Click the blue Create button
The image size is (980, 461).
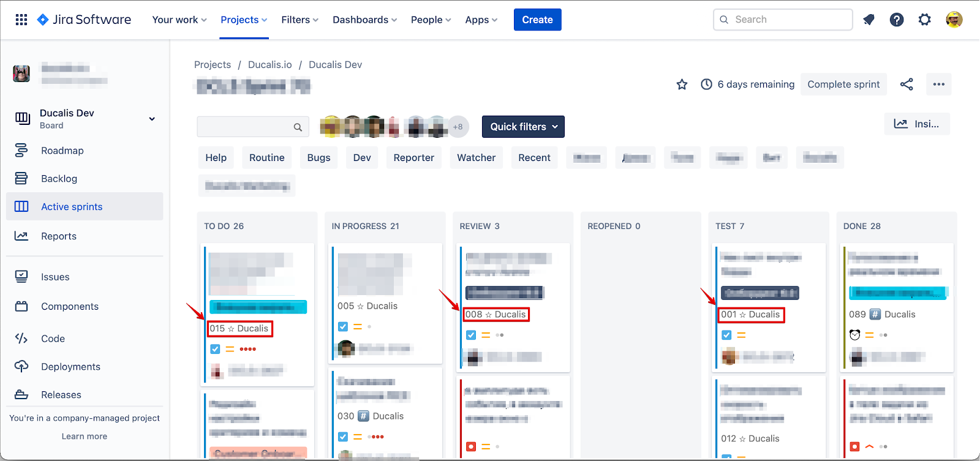point(537,20)
